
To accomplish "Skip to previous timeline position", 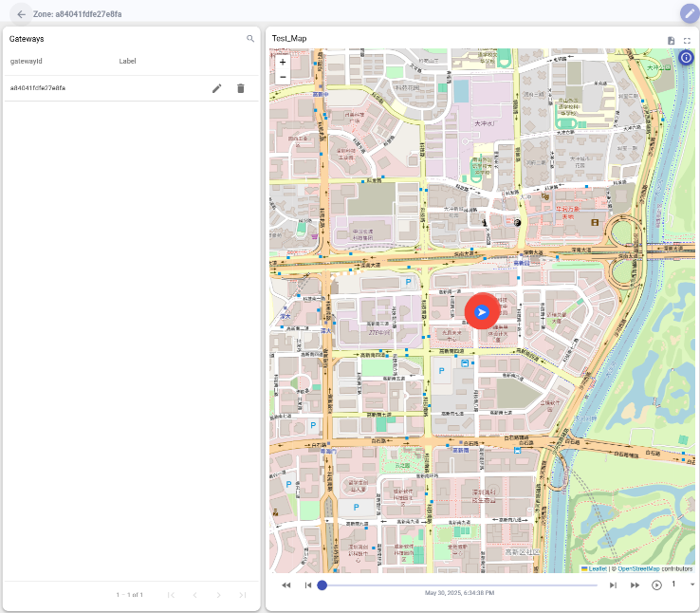I will [x=307, y=585].
